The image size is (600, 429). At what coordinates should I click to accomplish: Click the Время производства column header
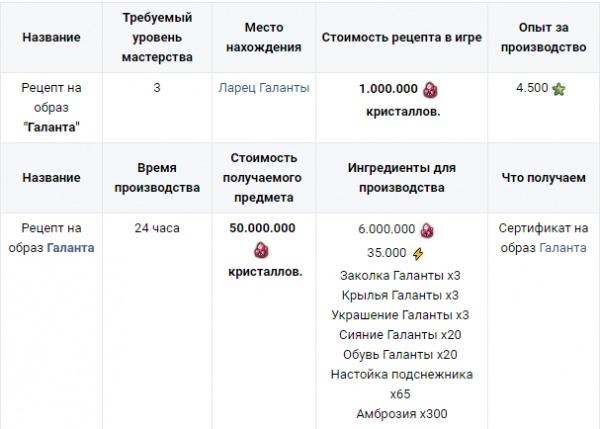(156, 178)
